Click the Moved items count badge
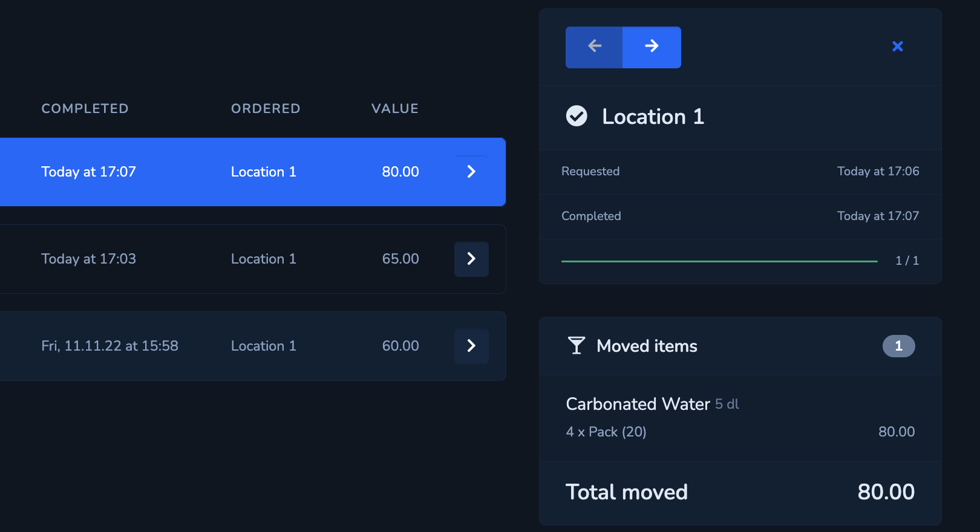The image size is (980, 532). coord(898,346)
